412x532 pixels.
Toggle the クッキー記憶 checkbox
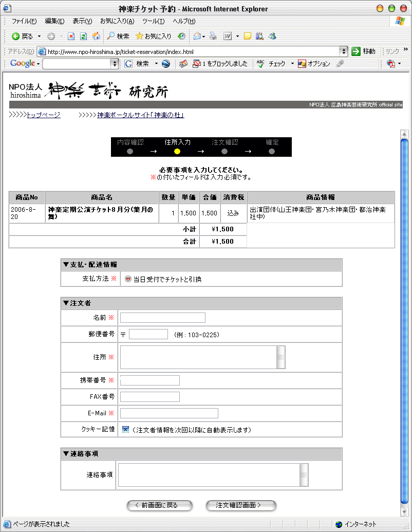[125, 429]
